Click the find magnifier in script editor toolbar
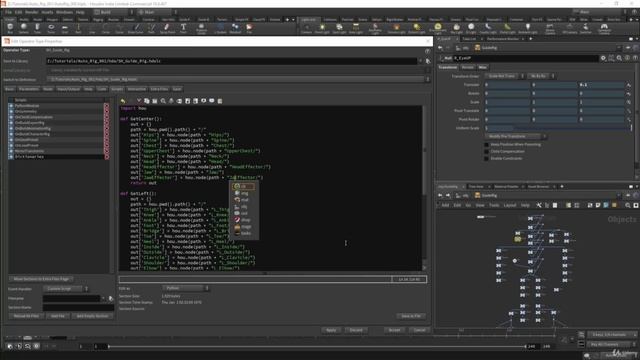The width and height of the screenshot is (640, 360). tap(163, 101)
